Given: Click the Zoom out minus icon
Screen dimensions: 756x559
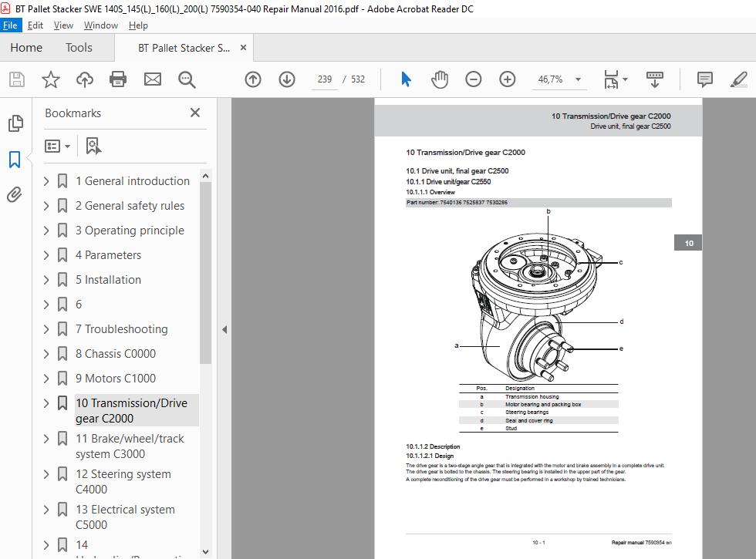Looking at the screenshot, I should point(473,79).
